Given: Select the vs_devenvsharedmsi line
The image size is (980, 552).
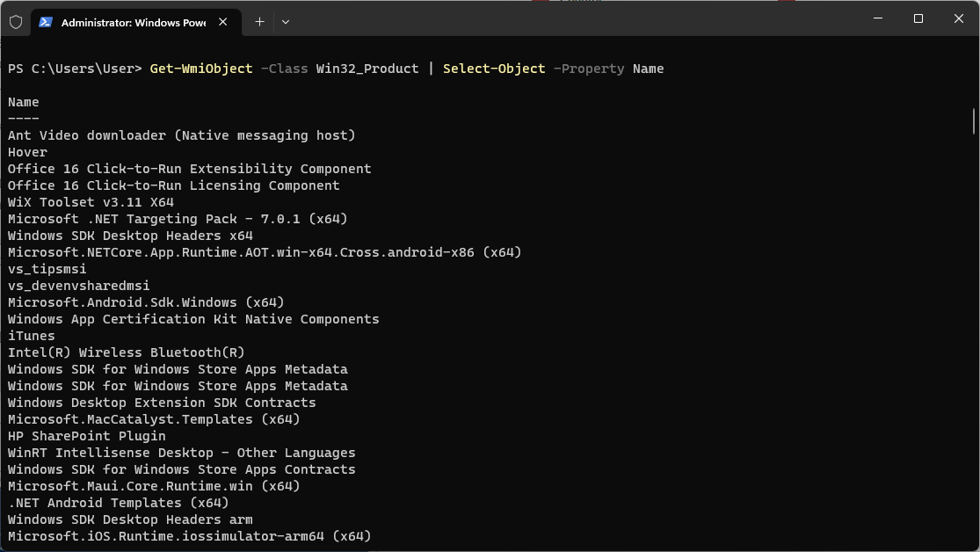Looking at the screenshot, I should point(79,286).
